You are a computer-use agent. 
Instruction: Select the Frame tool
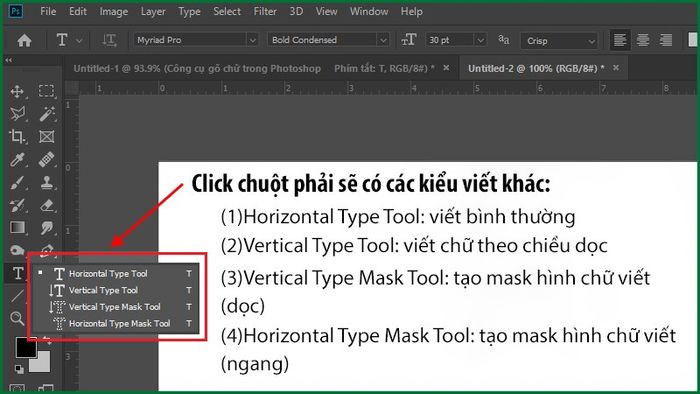click(x=46, y=137)
